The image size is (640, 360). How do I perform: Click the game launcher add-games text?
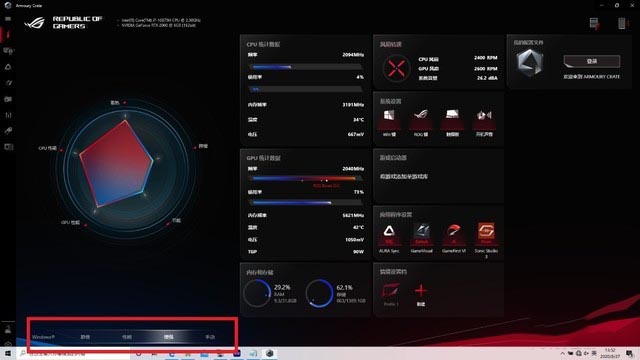click(x=404, y=177)
